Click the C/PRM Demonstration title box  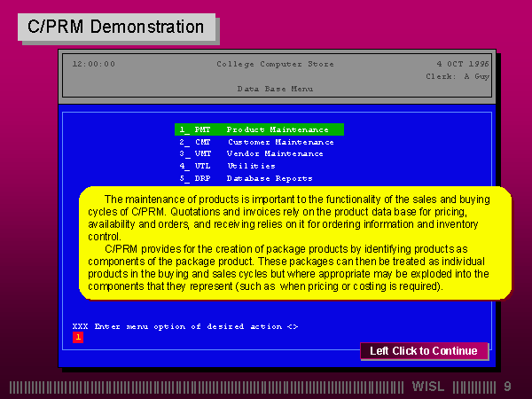116,27
